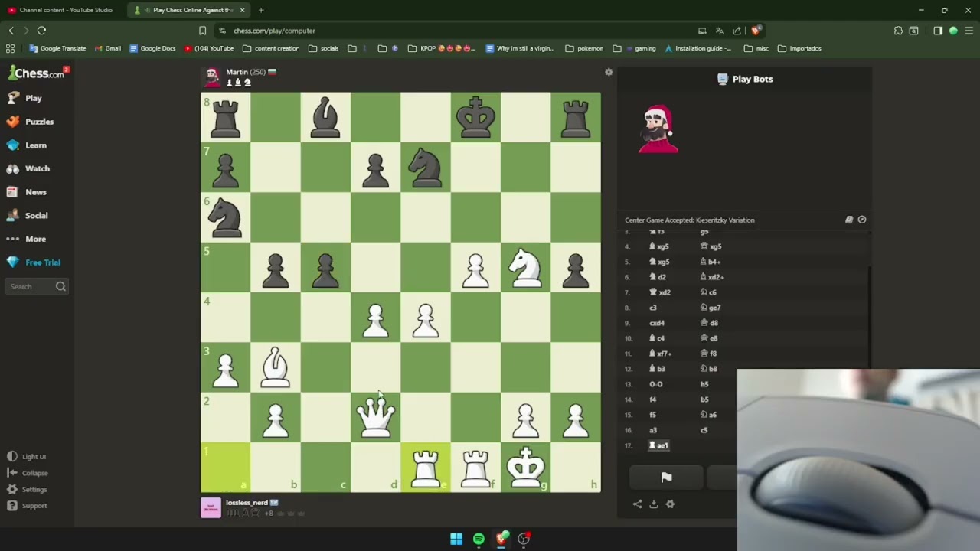This screenshot has height=551, width=980.
Task: Open the browser extensions icon
Action: tap(898, 31)
